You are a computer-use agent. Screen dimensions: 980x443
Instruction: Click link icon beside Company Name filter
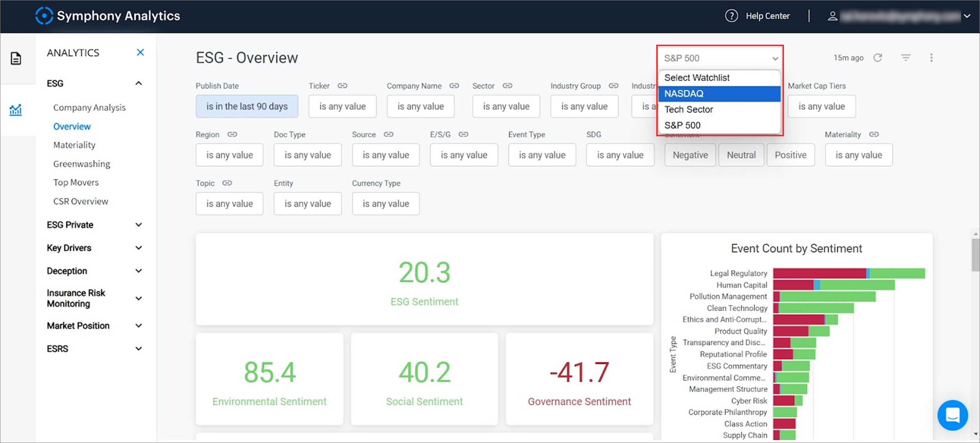coord(454,86)
